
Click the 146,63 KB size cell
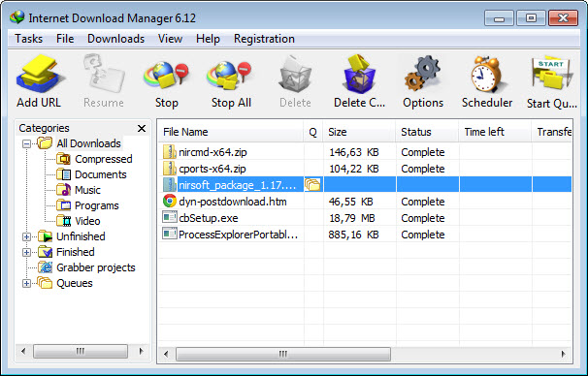tap(353, 152)
